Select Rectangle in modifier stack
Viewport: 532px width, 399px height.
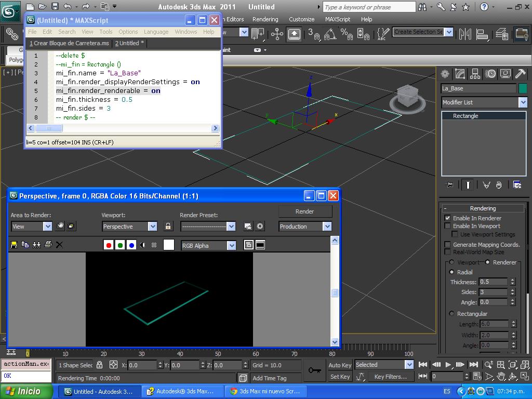[484, 116]
